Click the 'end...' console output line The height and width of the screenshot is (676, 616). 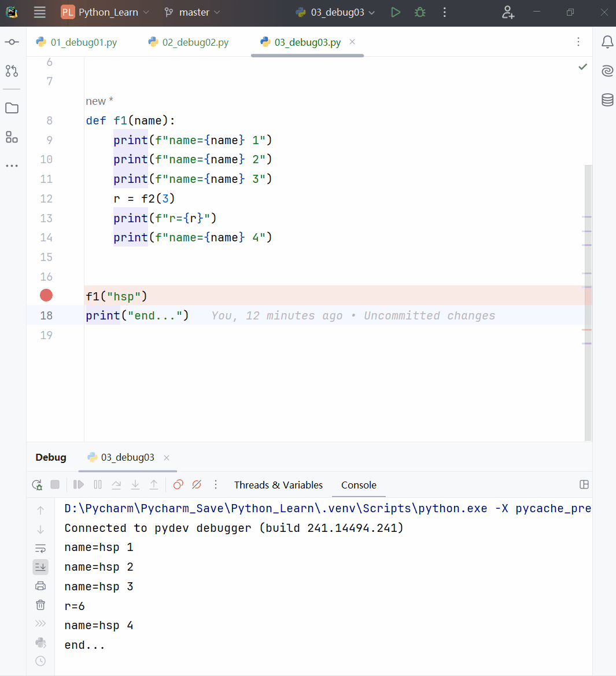click(x=84, y=645)
